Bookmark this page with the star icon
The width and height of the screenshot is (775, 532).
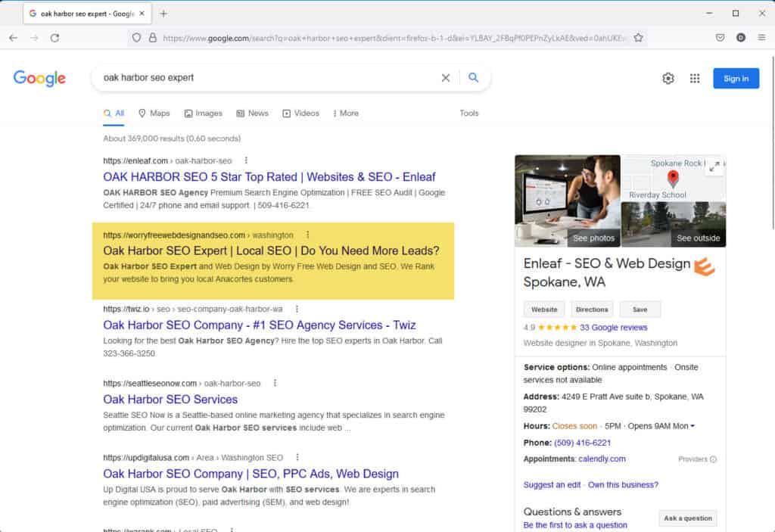click(638, 38)
